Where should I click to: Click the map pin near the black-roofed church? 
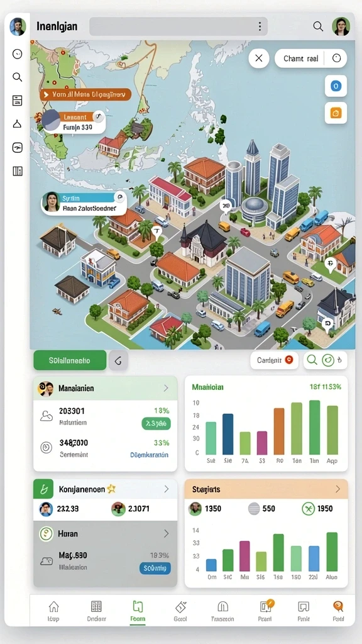tap(156, 232)
